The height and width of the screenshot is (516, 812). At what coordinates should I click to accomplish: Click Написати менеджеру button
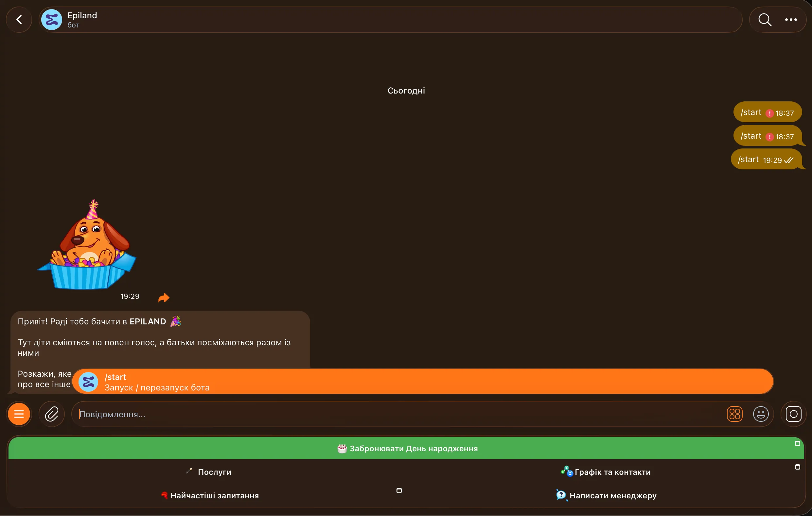(605, 495)
